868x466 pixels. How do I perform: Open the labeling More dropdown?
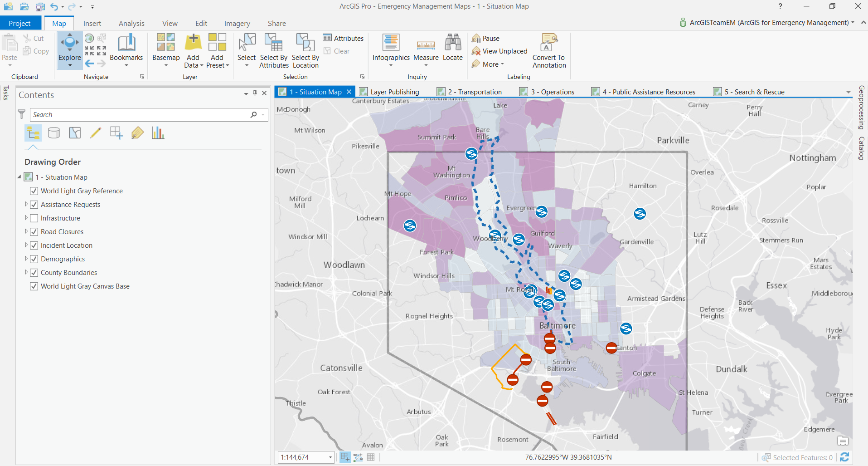(488, 64)
